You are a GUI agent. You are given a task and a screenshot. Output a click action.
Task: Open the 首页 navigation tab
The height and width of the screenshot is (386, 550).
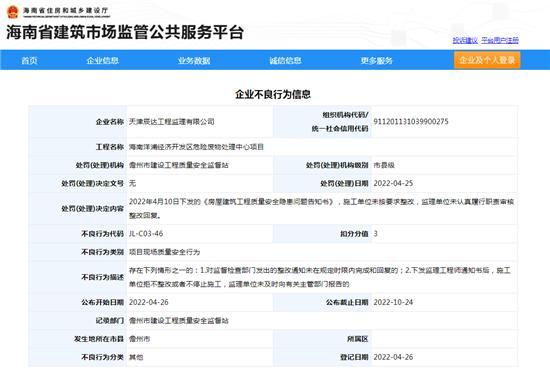(x=29, y=60)
